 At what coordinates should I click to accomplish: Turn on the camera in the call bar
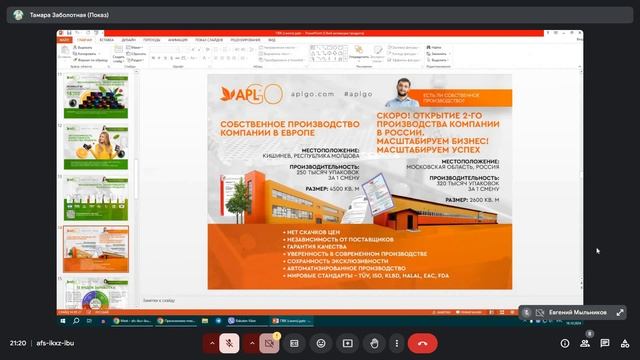pyautogui.click(x=269, y=343)
